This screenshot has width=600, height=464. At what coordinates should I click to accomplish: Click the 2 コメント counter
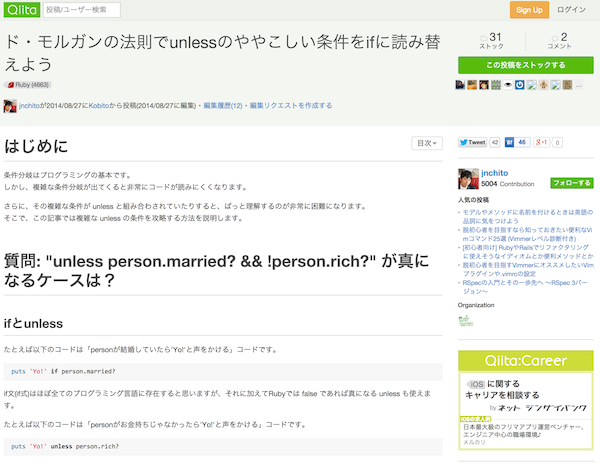(559, 41)
